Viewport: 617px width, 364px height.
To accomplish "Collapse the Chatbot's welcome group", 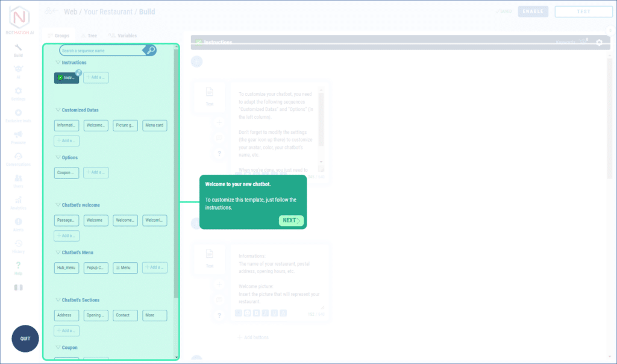I will point(58,206).
